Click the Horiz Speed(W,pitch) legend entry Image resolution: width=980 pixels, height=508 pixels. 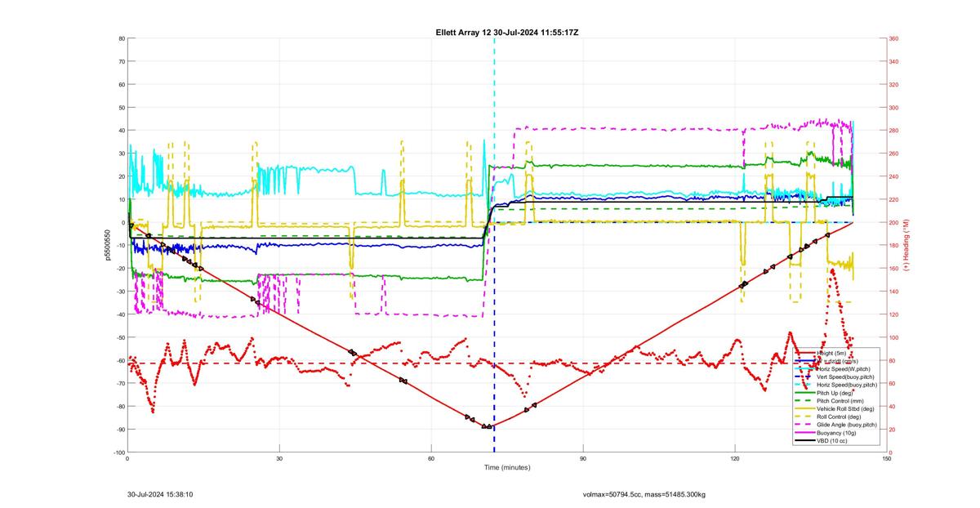(832, 369)
